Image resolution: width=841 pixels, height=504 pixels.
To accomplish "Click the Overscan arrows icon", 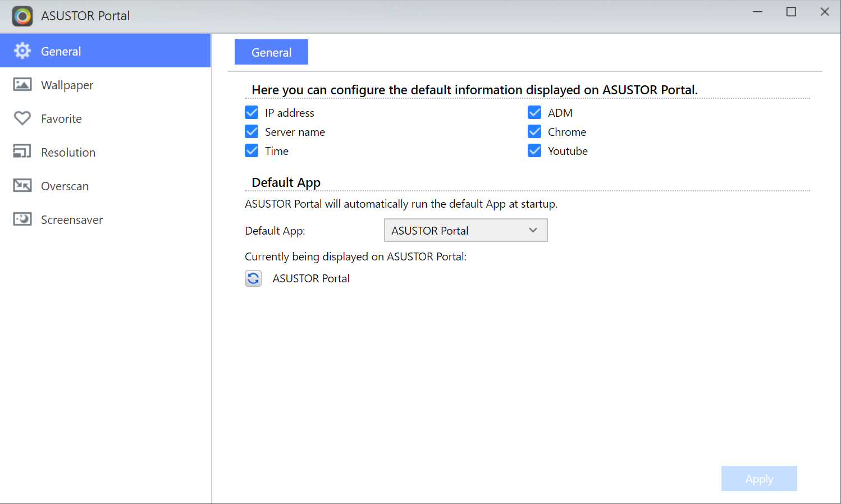I will (x=22, y=185).
